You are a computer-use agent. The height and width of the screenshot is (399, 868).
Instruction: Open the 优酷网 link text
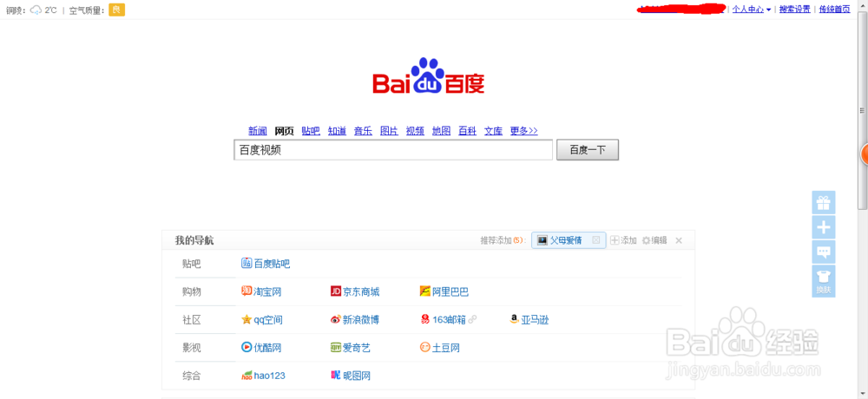coord(268,348)
